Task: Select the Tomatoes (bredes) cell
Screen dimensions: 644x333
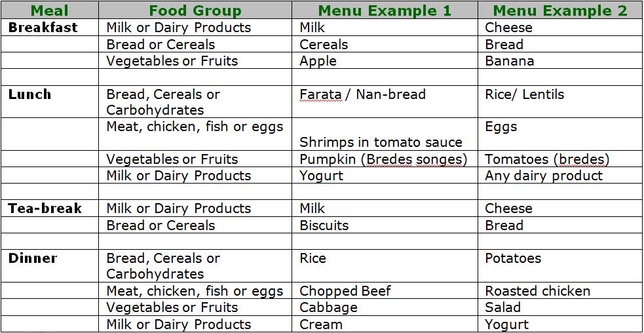Action: (547, 159)
